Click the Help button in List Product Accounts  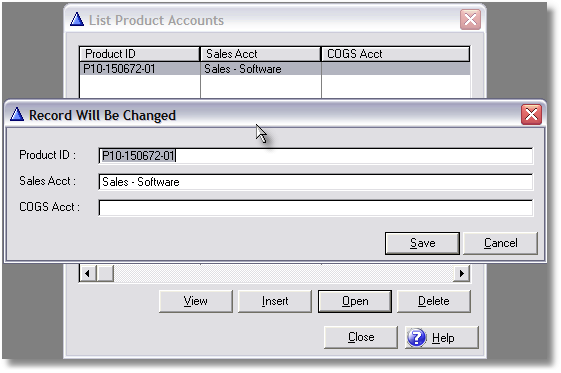pyautogui.click(x=442, y=337)
